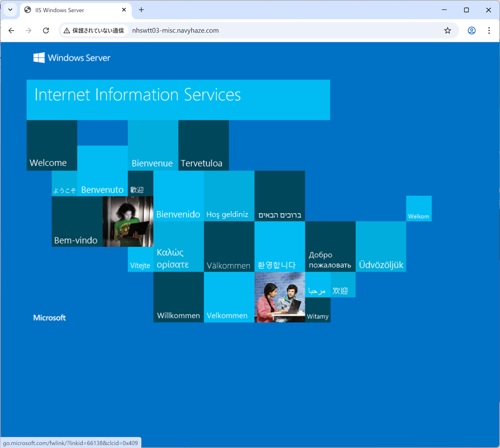Click the Tervetuloa tile
Image resolution: width=500 pixels, height=448 pixels.
203,145
